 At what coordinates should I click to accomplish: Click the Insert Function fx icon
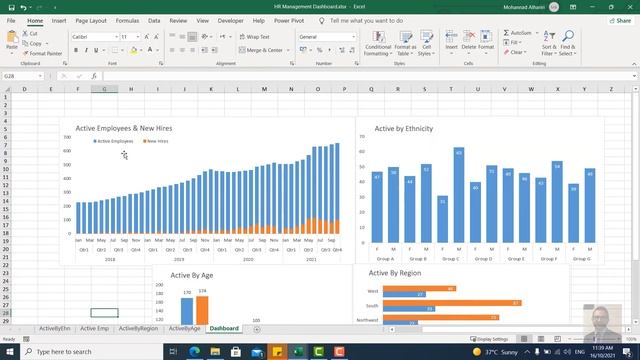tap(94, 76)
